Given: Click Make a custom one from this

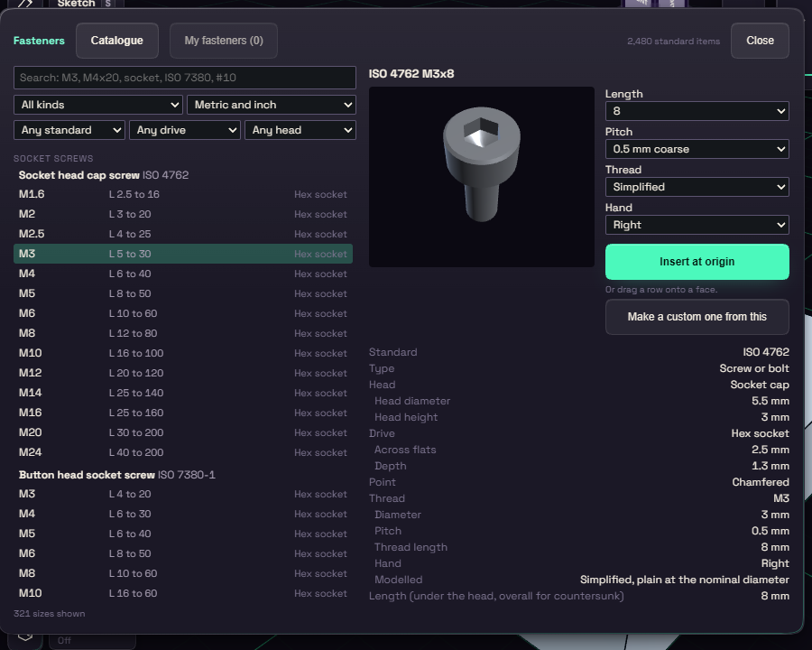Looking at the screenshot, I should click(697, 317).
